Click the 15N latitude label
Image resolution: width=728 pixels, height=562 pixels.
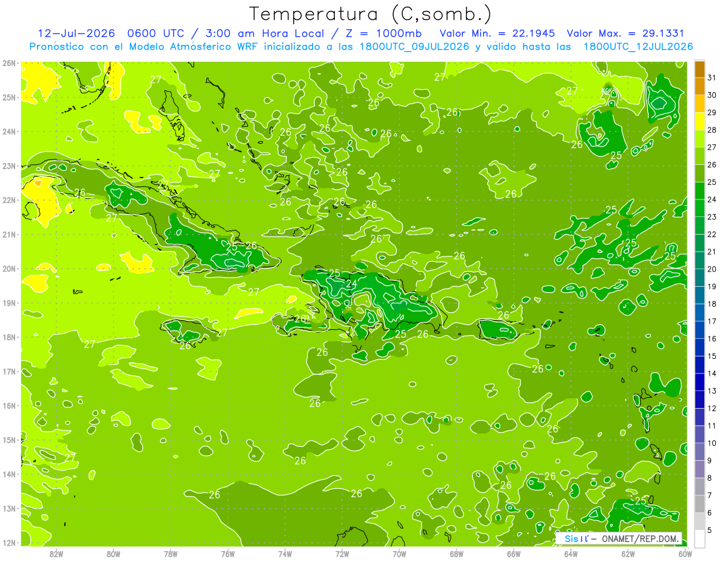coord(8,440)
